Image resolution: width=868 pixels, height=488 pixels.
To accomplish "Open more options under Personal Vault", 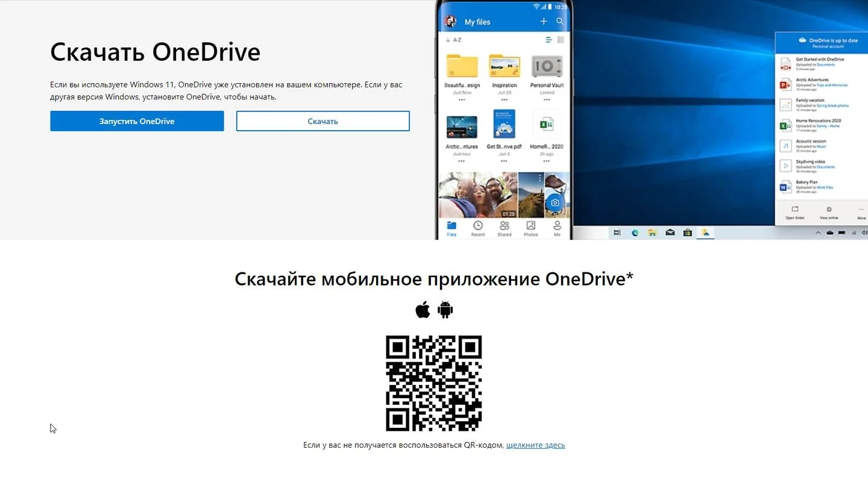I will (x=547, y=100).
